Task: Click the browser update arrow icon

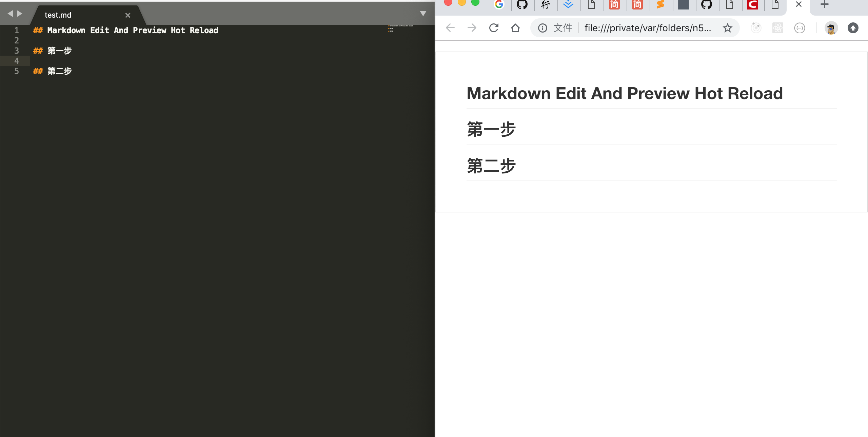Action: click(853, 28)
